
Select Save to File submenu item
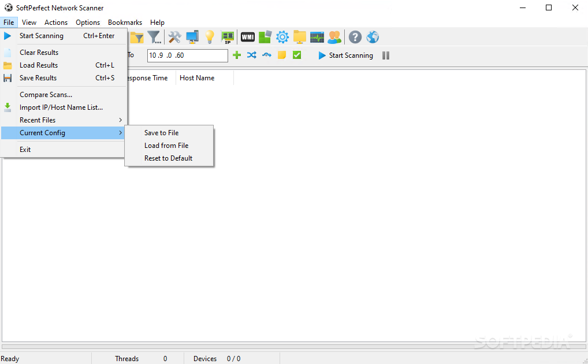(169, 133)
